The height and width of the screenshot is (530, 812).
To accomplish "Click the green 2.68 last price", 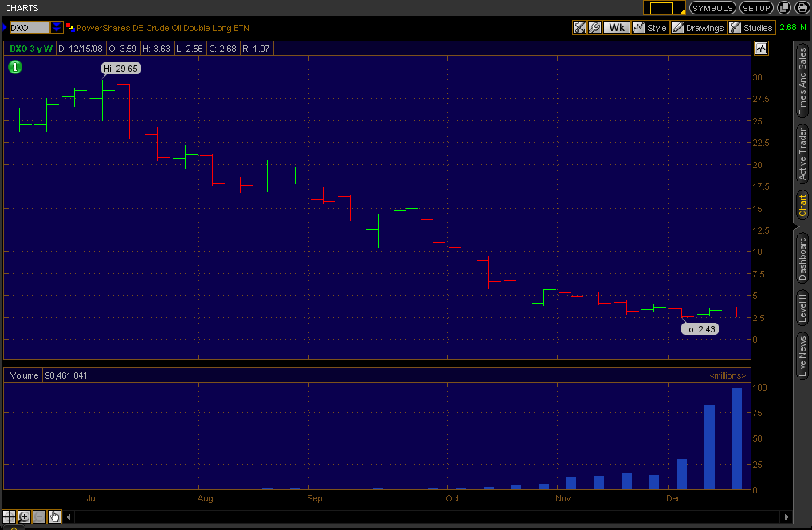I will pos(788,27).
